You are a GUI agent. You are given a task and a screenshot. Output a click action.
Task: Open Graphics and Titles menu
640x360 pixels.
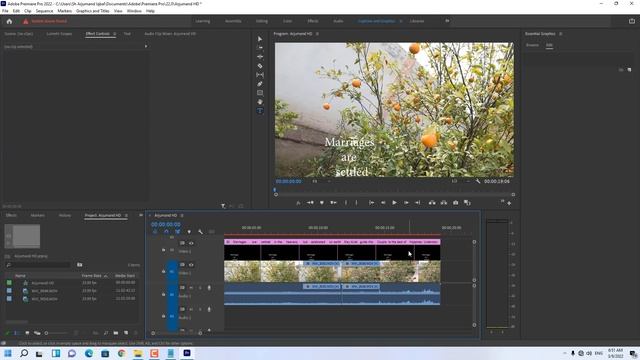pyautogui.click(x=93, y=11)
